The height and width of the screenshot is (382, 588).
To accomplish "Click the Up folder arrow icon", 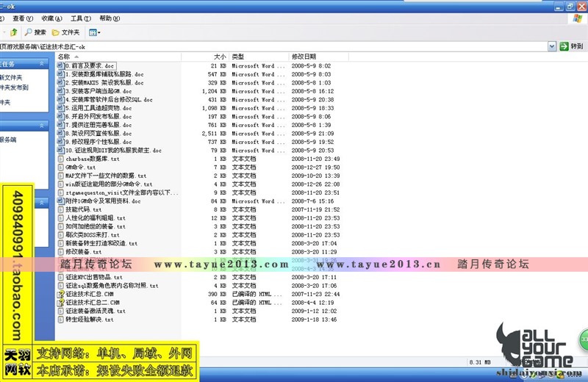I will pyautogui.click(x=14, y=32).
